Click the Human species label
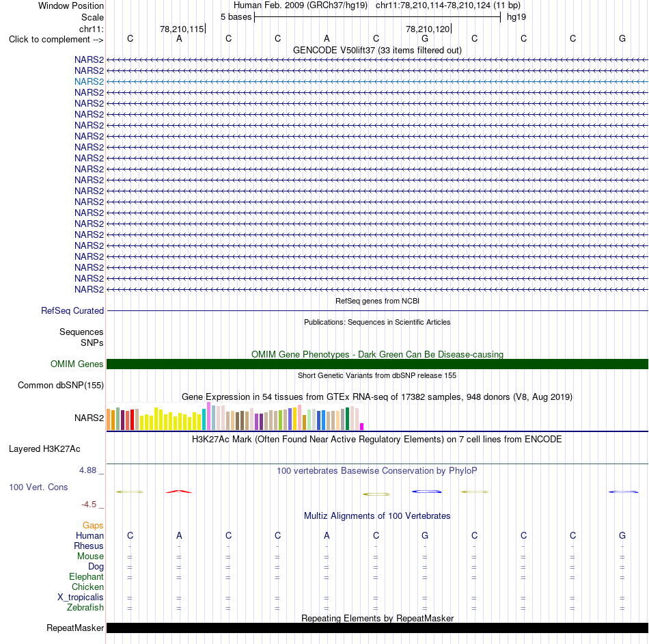 [89, 536]
